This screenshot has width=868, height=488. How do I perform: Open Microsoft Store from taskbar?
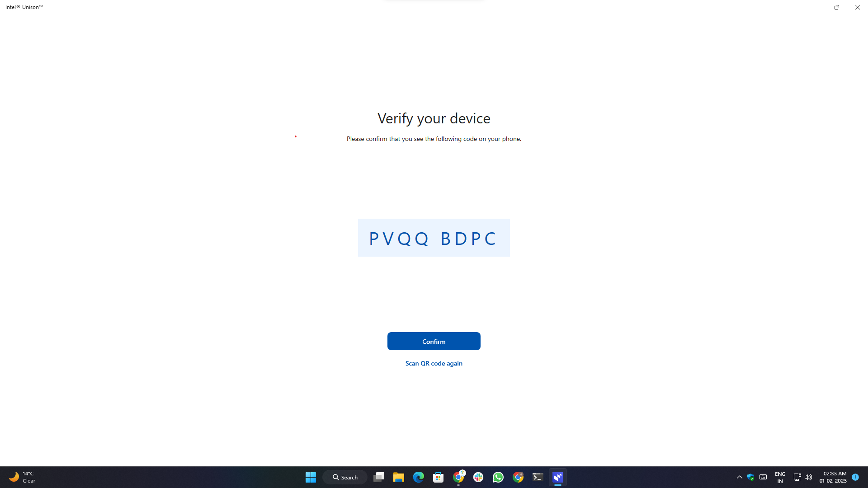(x=438, y=477)
